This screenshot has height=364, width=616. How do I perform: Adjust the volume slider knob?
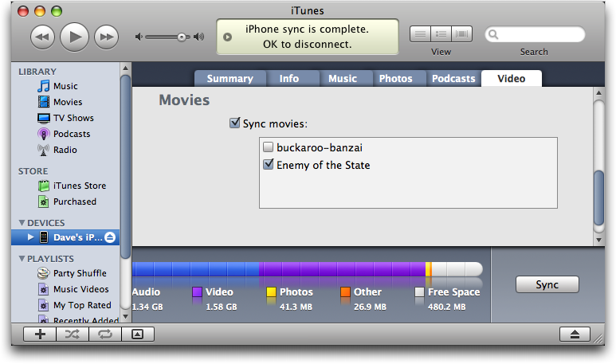point(182,37)
